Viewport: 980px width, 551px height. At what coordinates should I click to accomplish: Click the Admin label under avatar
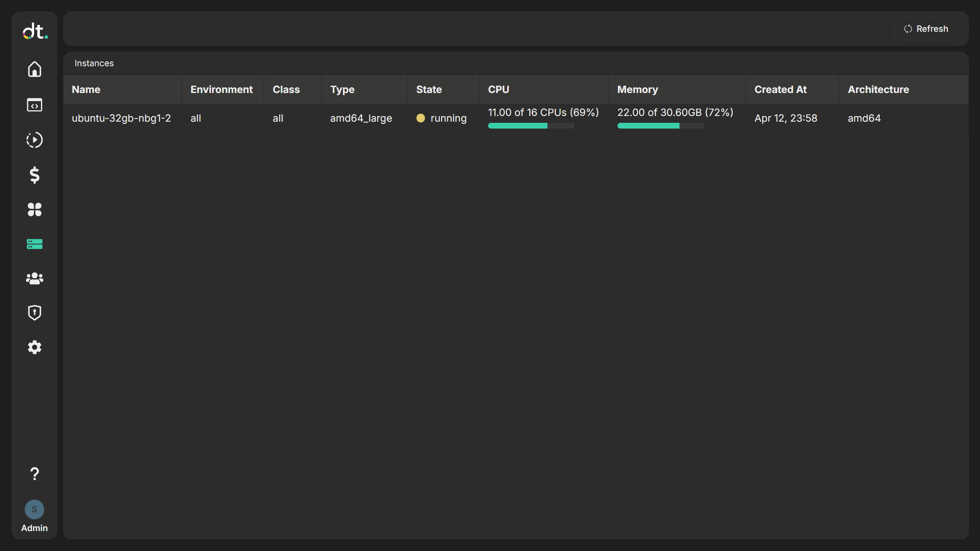point(34,528)
